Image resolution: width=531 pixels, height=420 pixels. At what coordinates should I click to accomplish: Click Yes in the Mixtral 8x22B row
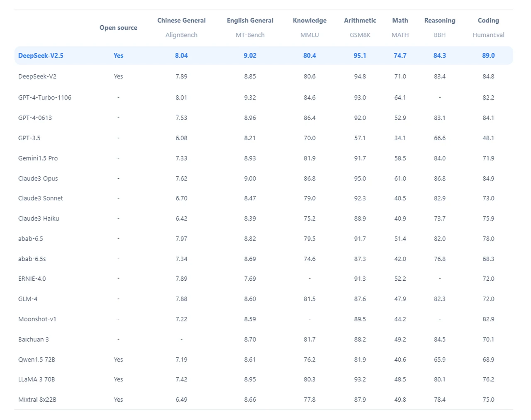coord(118,400)
